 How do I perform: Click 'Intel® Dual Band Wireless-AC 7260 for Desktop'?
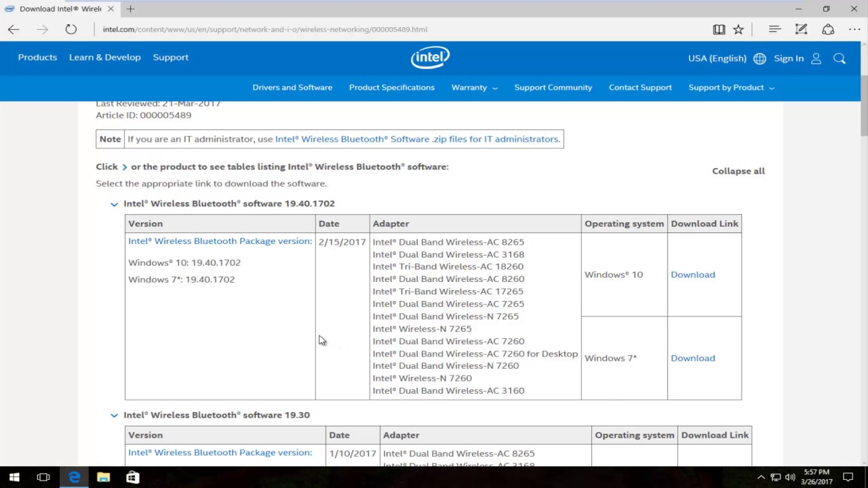(x=475, y=354)
